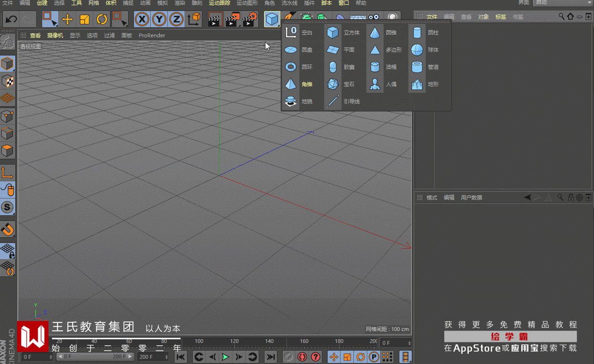Add a Capsule (胶囊) primitive
The width and height of the screenshot is (594, 364).
click(341, 67)
